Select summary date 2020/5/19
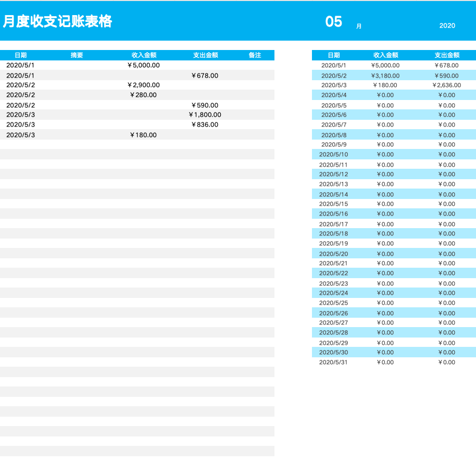This screenshot has height=462, width=476. pos(334,244)
